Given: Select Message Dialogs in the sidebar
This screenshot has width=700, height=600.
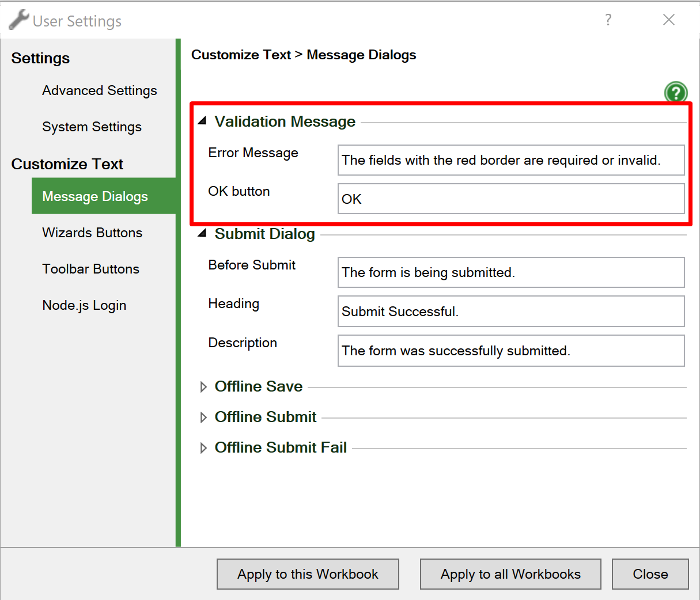Looking at the screenshot, I should coord(94,196).
